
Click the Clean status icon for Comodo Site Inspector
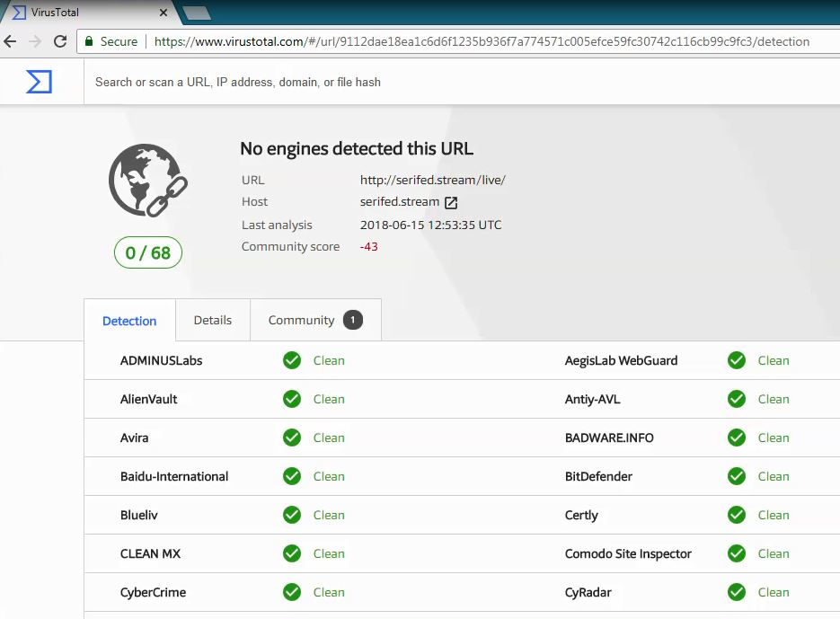[736, 553]
